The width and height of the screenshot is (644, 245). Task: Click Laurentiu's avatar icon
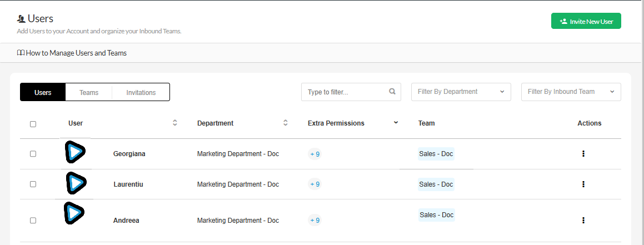point(75,183)
